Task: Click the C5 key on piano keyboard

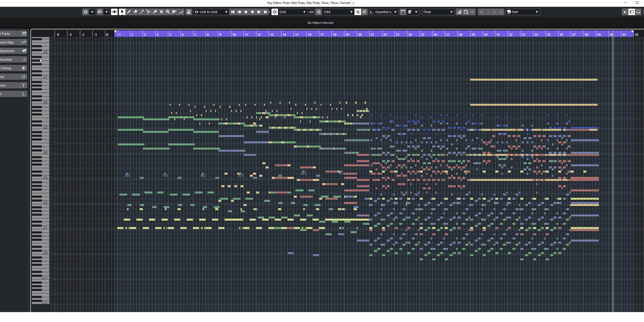Action: [45, 127]
